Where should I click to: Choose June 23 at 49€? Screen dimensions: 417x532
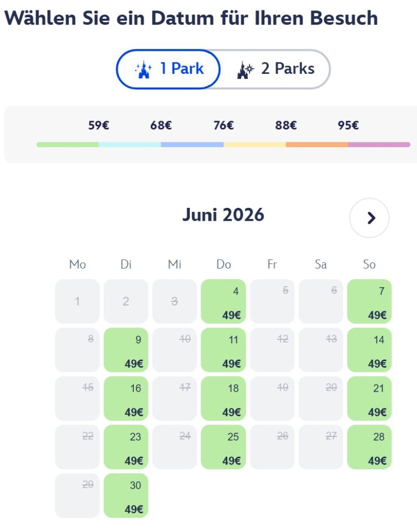pyautogui.click(x=126, y=447)
